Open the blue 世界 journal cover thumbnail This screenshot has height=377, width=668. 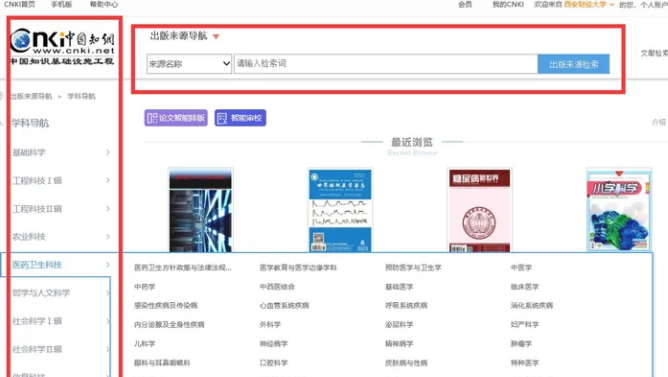click(x=340, y=210)
